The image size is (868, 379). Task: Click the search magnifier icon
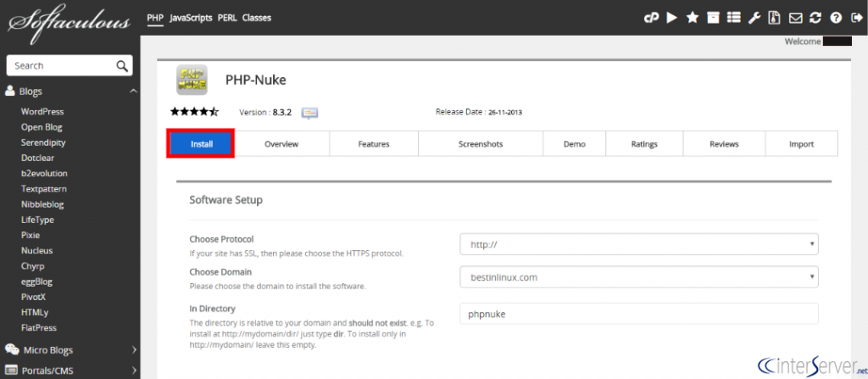[x=122, y=66]
